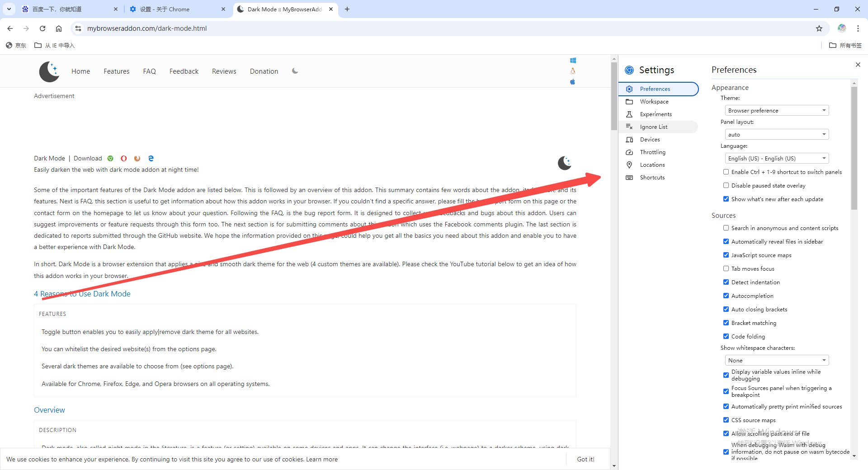Open the 所有书签 bookmarks folder
Image resolution: width=868 pixels, height=470 pixels.
(845, 45)
